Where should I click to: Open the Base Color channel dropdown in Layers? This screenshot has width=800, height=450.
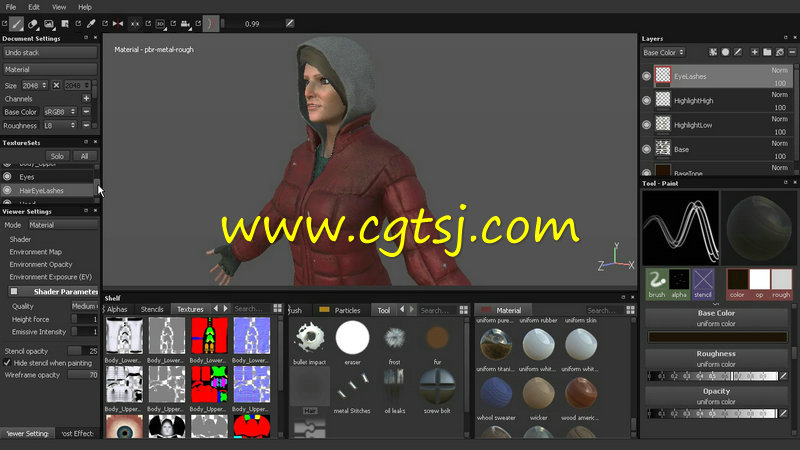(x=663, y=52)
